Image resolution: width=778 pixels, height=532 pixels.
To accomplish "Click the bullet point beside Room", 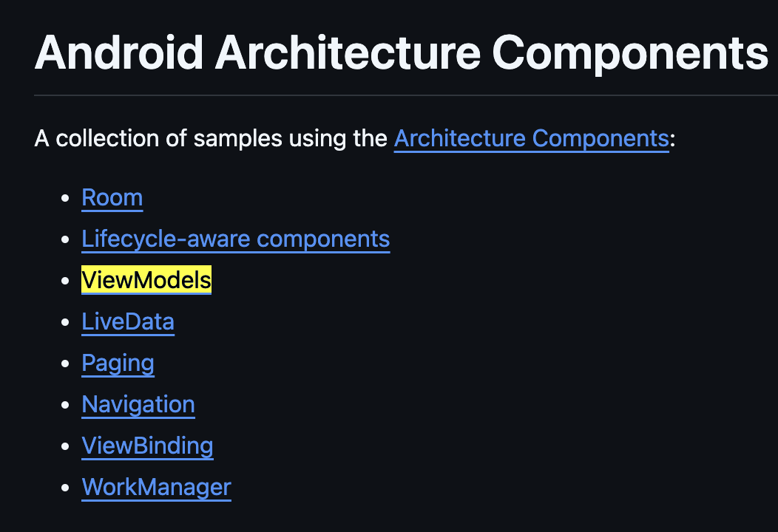I will (65, 198).
